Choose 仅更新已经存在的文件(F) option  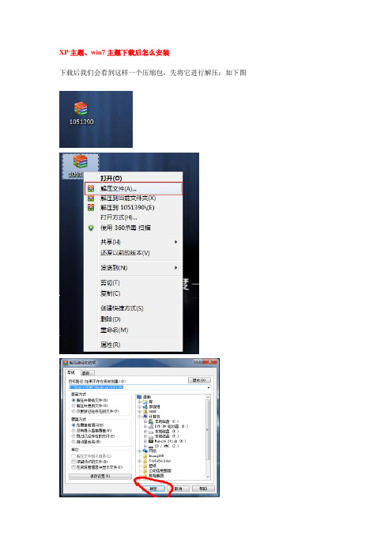73,411
